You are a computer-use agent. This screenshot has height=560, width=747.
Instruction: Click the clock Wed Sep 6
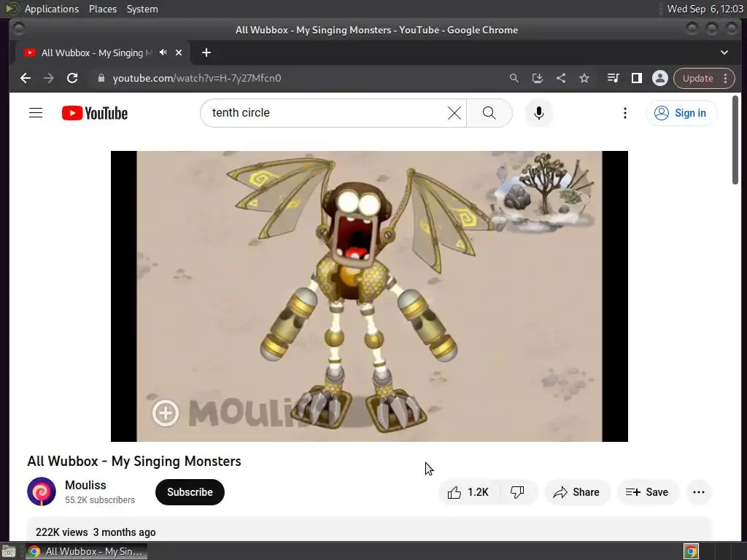(705, 9)
